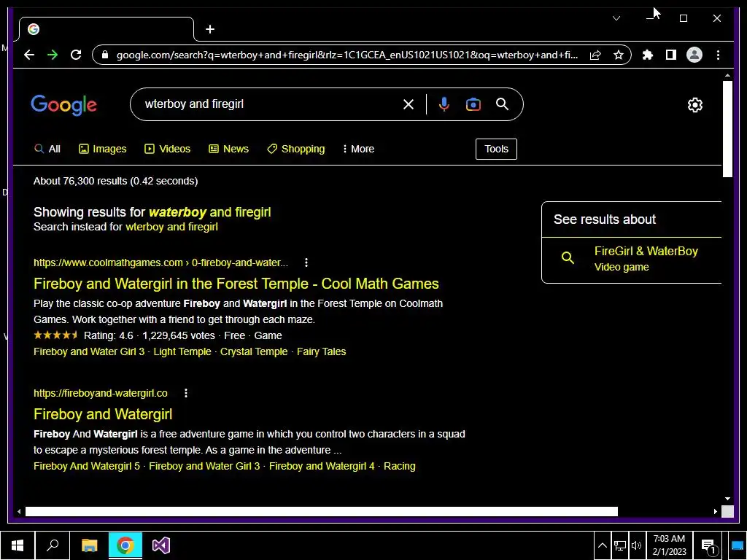This screenshot has height=560, width=747.
Task: Open Light Temple sitelink
Action: [x=182, y=351]
